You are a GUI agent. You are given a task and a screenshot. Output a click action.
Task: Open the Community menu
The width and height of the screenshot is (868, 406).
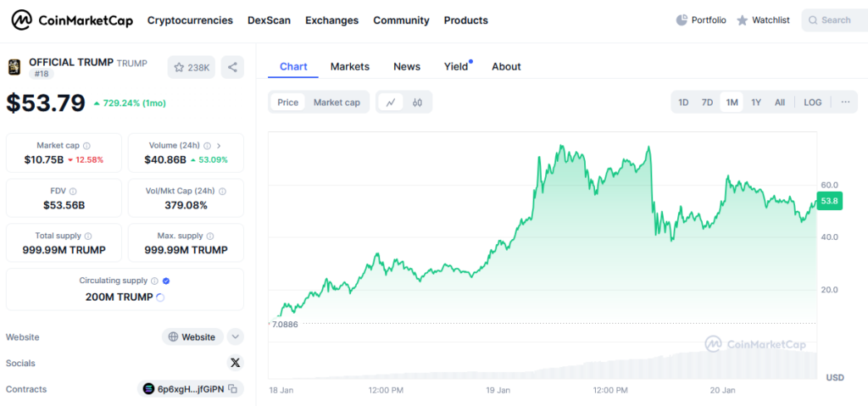click(401, 20)
